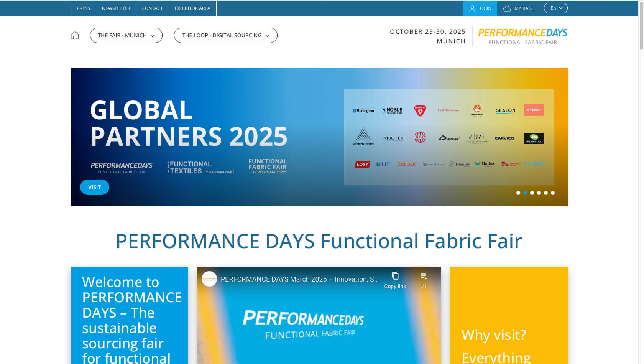
Task: Open the EN language selector
Action: [x=556, y=8]
